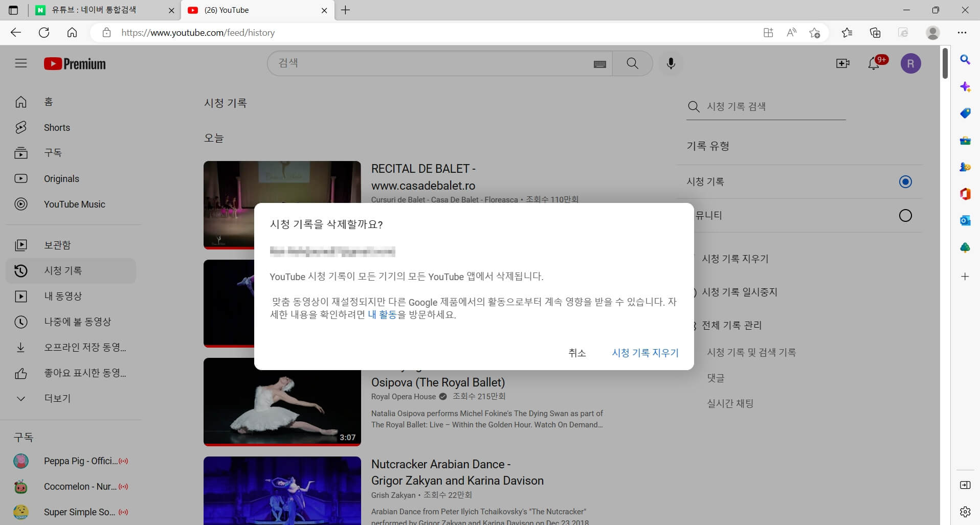This screenshot has width=980, height=525.
Task: Click the create video icon near notifications
Action: pyautogui.click(x=842, y=63)
